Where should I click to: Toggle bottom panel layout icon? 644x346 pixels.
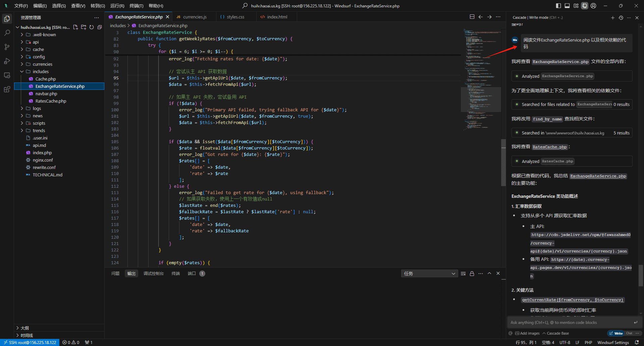(x=567, y=6)
